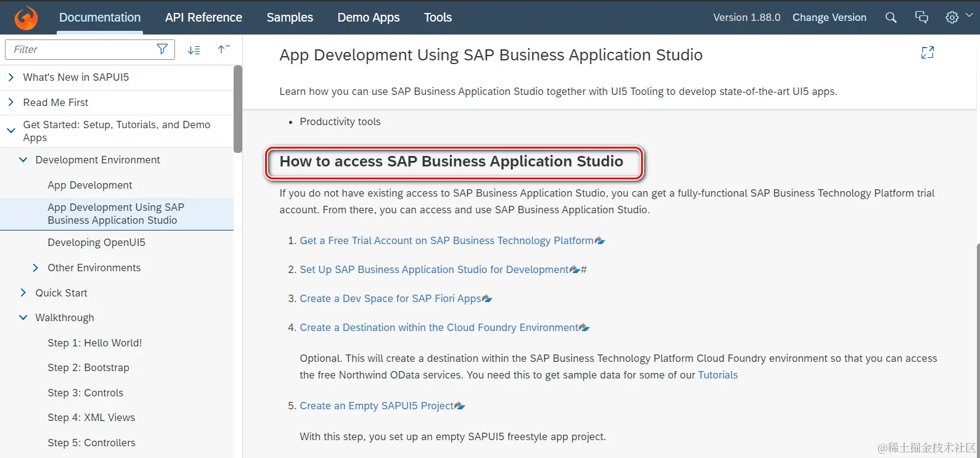
Task: Select App Development tree item
Action: coord(90,185)
